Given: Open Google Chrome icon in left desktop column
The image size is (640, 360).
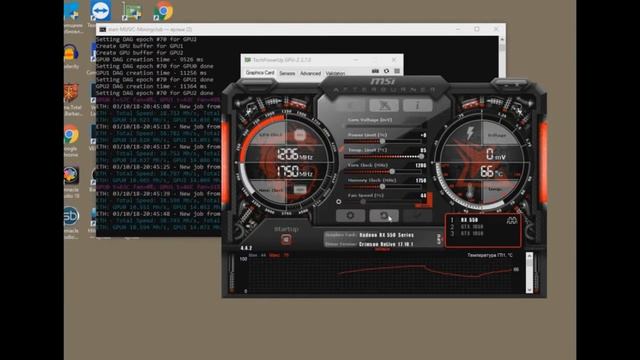Looking at the screenshot, I should (71, 135).
